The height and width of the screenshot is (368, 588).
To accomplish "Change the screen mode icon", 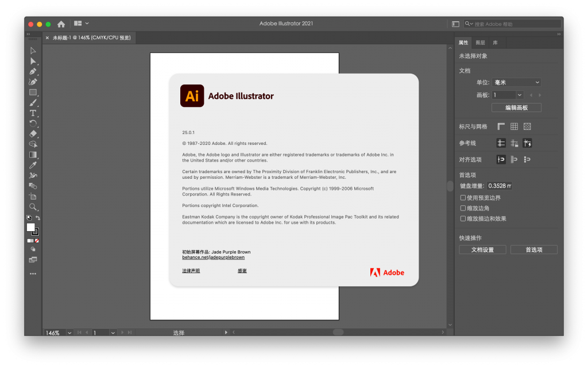I will [33, 260].
